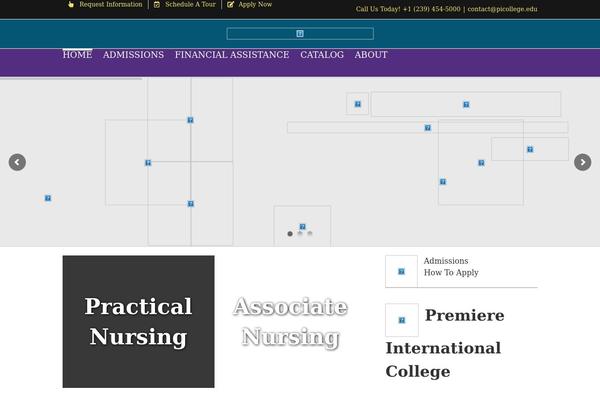
Task: Expand the About menu
Action: 371,55
